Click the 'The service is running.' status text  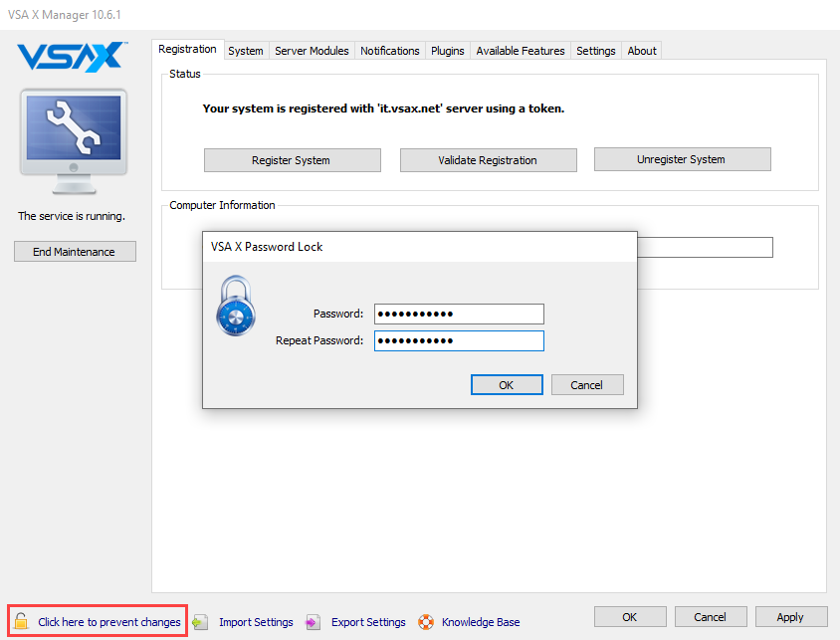72,216
